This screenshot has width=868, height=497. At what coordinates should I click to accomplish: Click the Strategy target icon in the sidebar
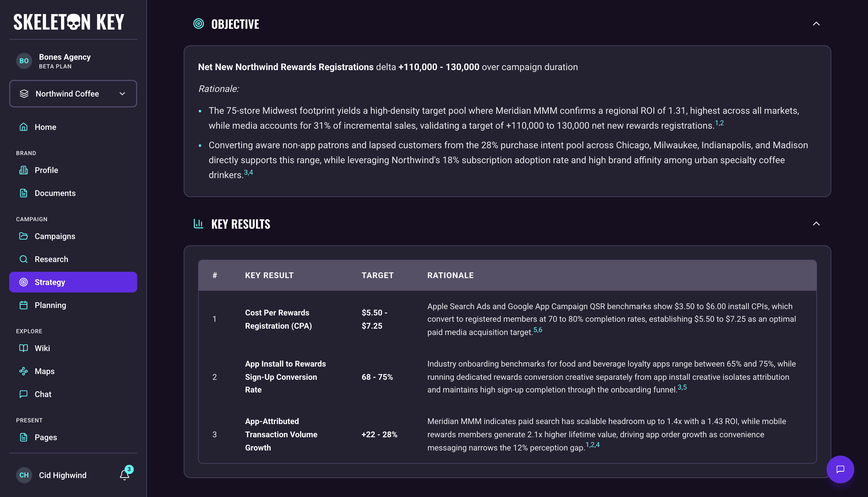(x=24, y=282)
